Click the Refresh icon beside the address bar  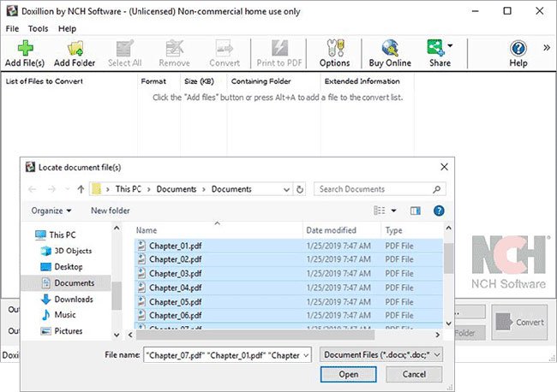(300, 189)
